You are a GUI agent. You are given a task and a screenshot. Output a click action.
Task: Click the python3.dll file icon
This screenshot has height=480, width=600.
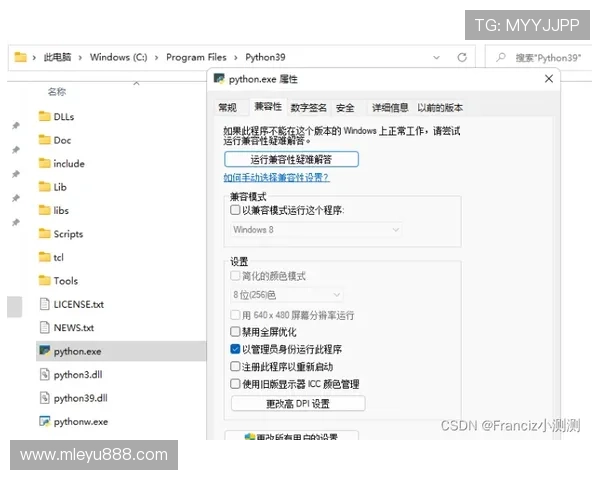coord(45,374)
